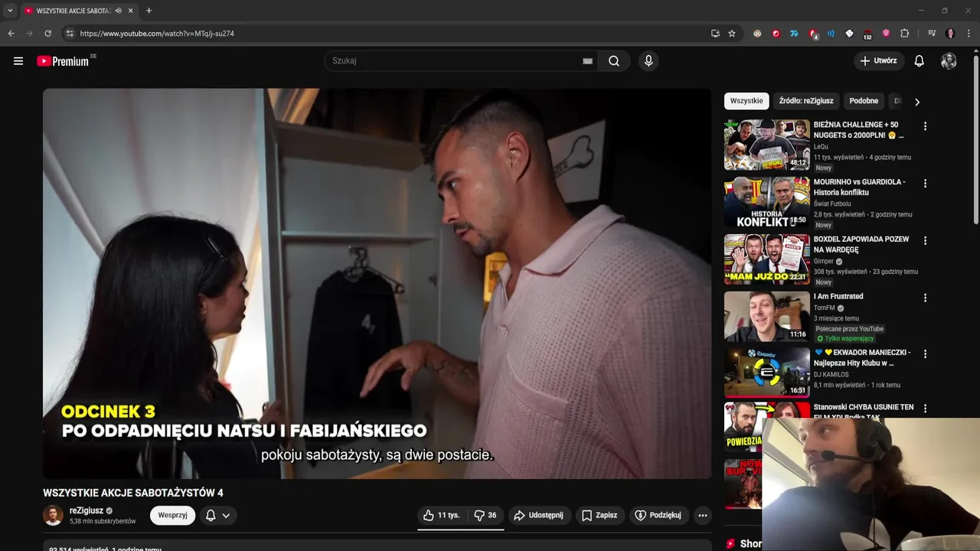Click the browser address bar URL

coord(157,34)
